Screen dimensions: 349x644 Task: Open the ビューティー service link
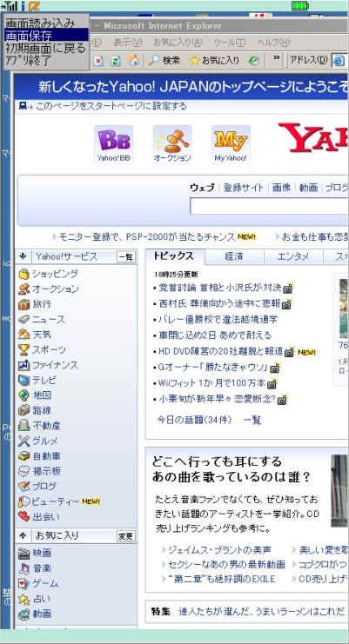(x=56, y=501)
